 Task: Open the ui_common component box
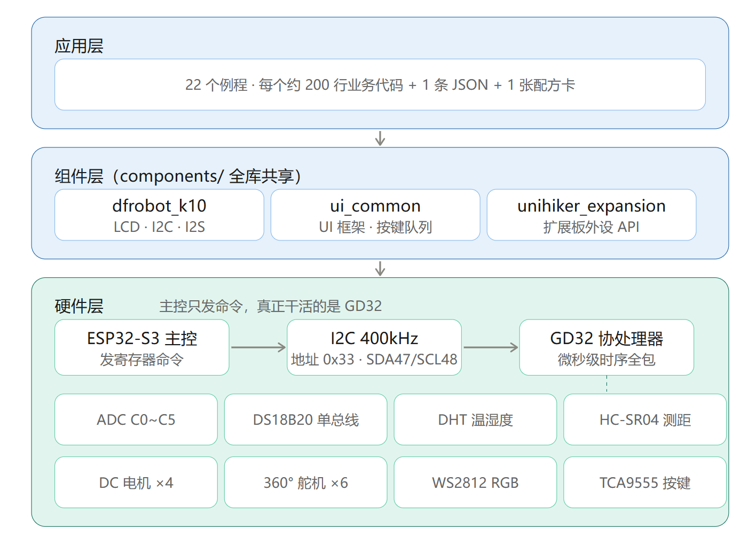pyautogui.click(x=375, y=215)
